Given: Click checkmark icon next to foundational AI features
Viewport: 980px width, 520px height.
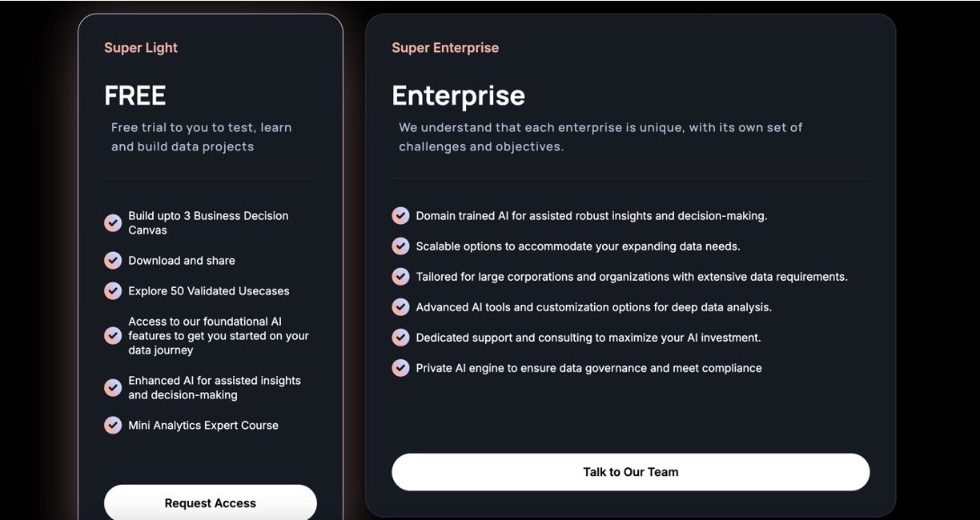Looking at the screenshot, I should 113,336.
